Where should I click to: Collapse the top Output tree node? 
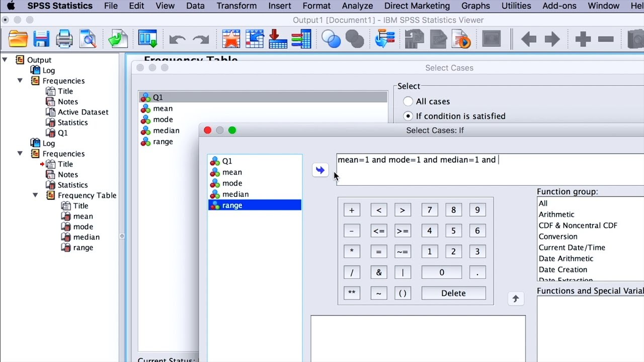coord(5,60)
